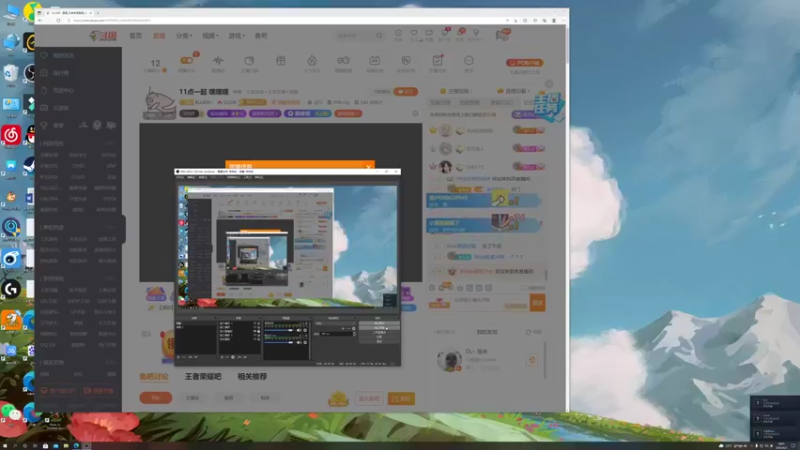The height and width of the screenshot is (450, 800).
Task: Click the gift box icon in the streamer toolbar
Action: pyautogui.click(x=281, y=61)
